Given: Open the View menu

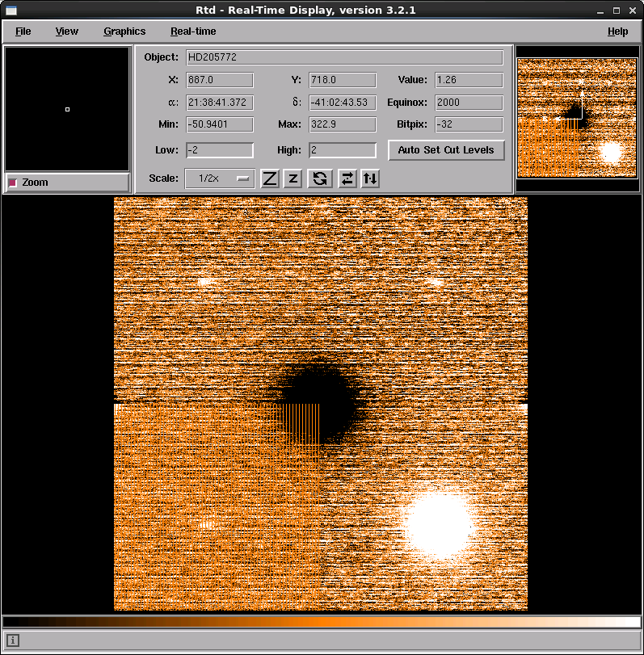Looking at the screenshot, I should pyautogui.click(x=67, y=31).
